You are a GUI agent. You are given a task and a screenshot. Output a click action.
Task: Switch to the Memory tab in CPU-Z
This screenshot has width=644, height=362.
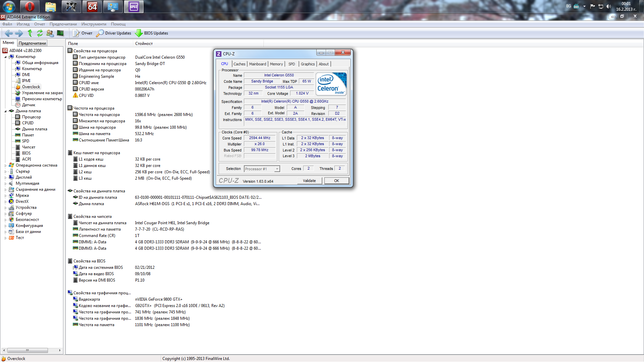point(276,64)
